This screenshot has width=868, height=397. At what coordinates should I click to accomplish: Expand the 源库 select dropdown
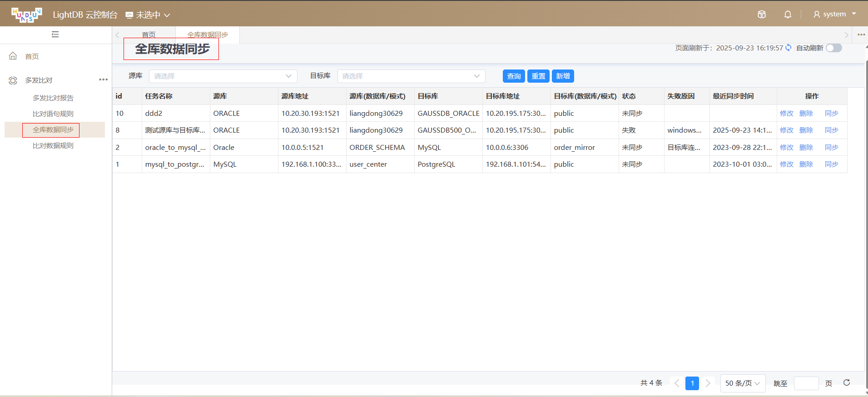pyautogui.click(x=223, y=76)
